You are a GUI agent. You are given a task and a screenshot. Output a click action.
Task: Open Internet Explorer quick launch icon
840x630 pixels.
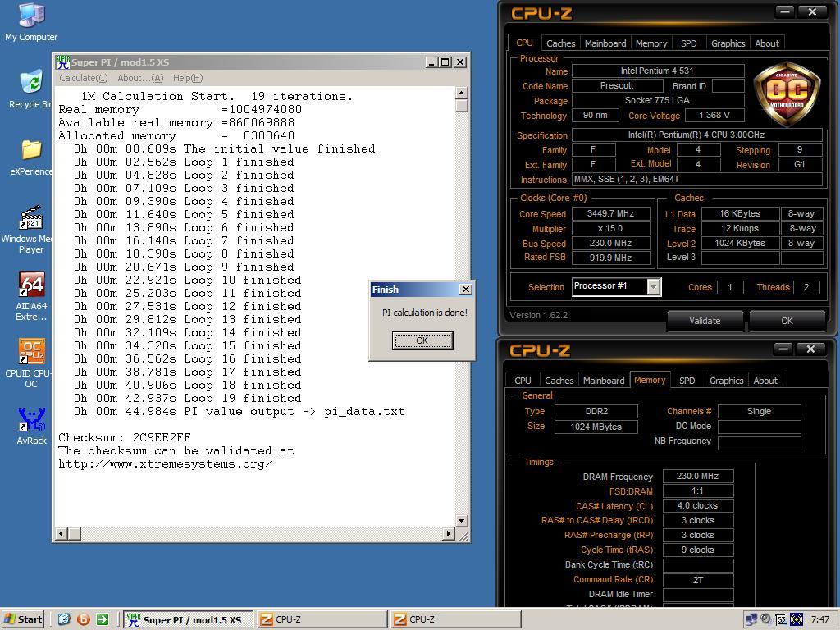point(64,619)
